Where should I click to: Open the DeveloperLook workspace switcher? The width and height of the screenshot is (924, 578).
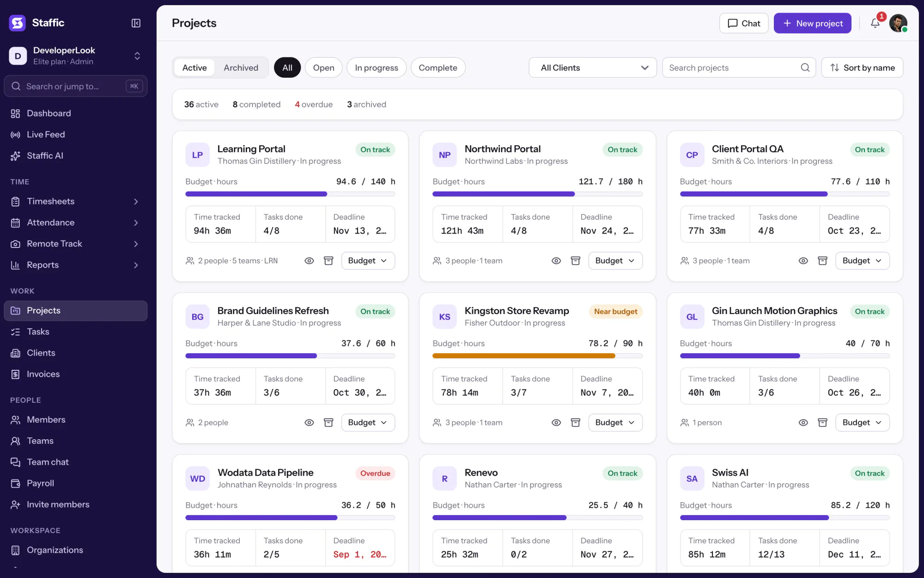76,56
